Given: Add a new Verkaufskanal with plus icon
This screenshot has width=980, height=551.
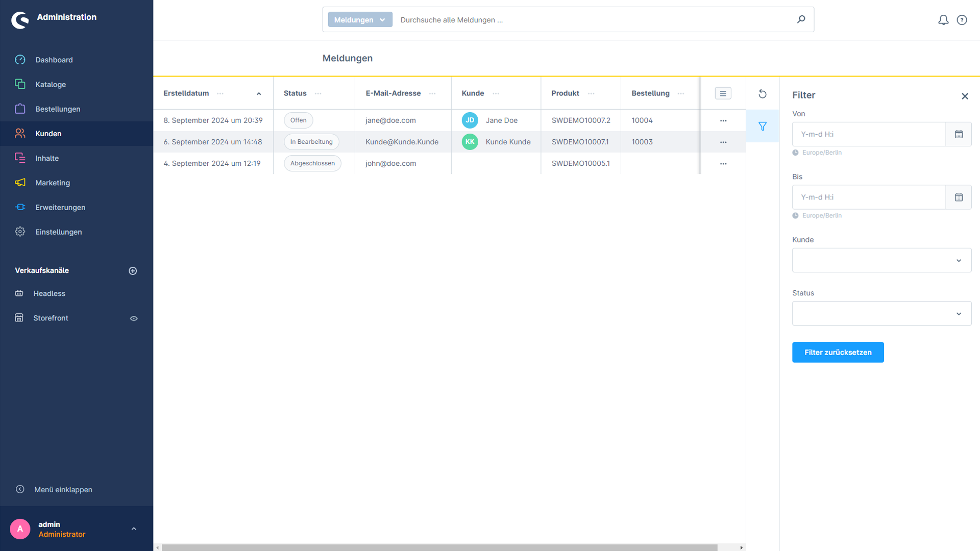Looking at the screenshot, I should (133, 270).
